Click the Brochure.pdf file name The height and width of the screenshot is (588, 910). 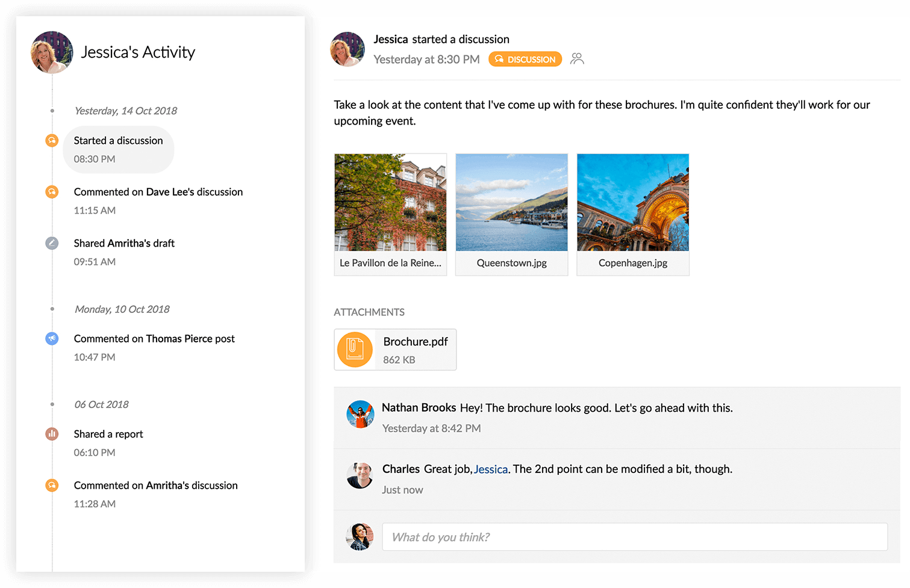pyautogui.click(x=416, y=341)
